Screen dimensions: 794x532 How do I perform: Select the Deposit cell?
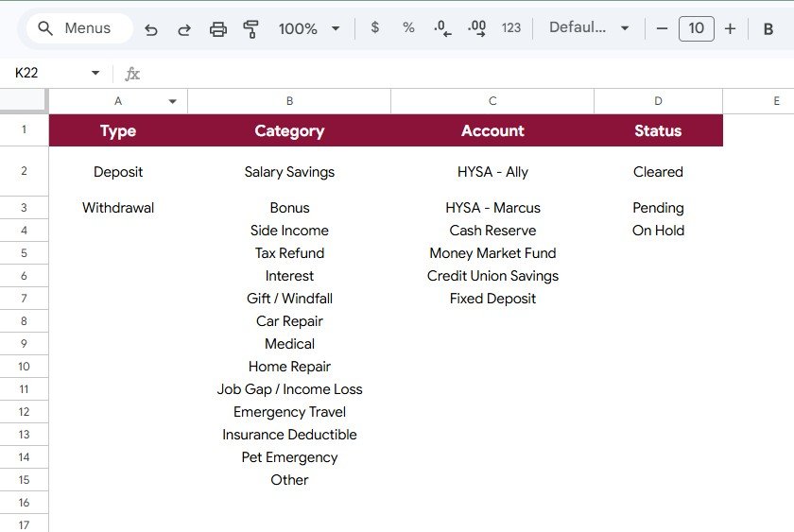coord(118,172)
